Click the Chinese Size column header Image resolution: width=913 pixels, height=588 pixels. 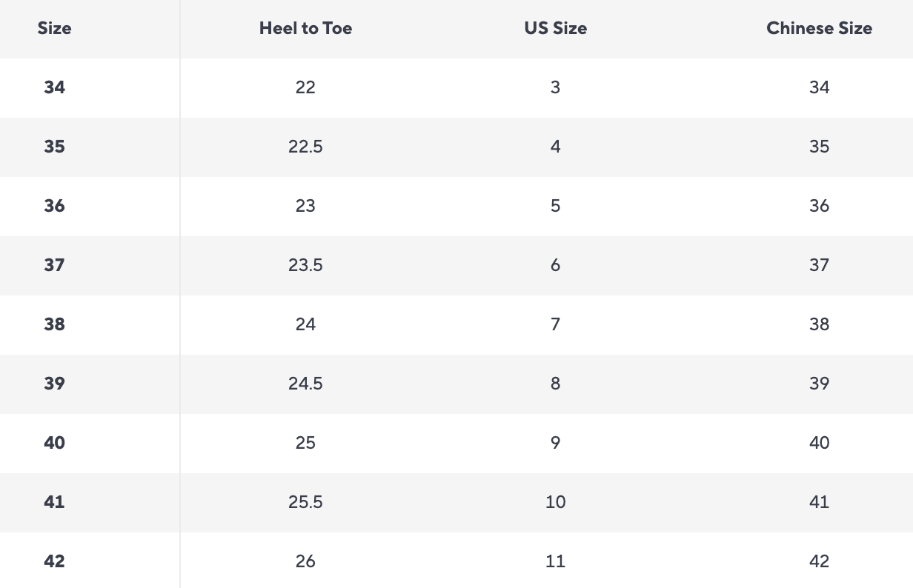[x=819, y=28]
